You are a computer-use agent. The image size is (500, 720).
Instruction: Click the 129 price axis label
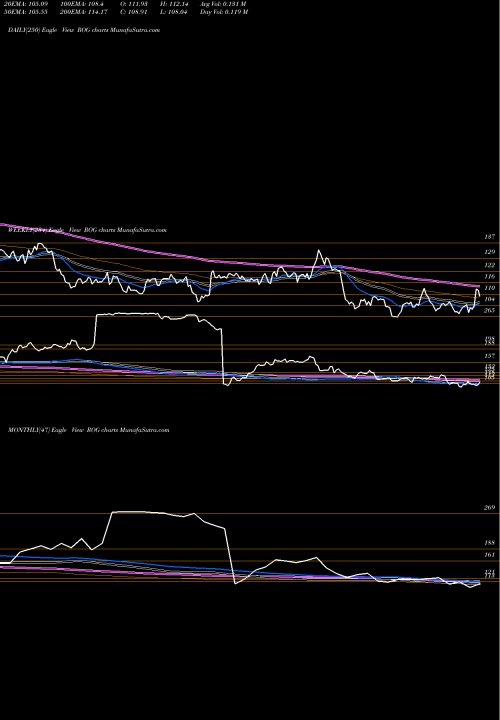tap(489, 252)
